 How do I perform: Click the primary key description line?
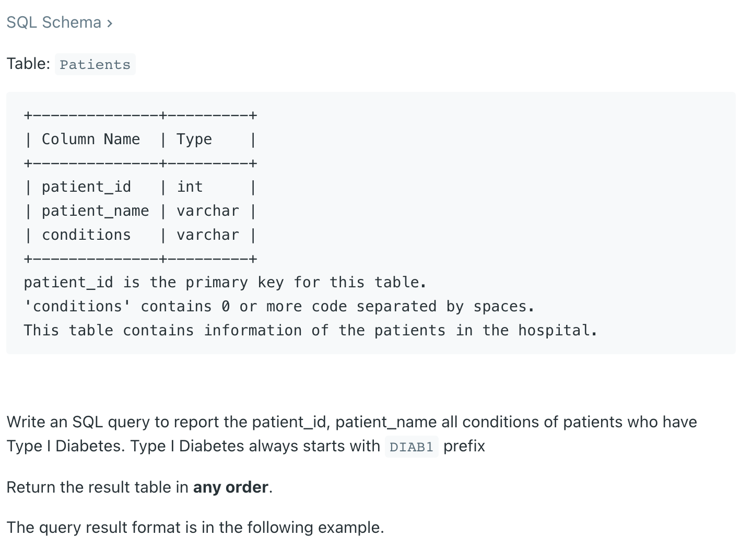(225, 283)
